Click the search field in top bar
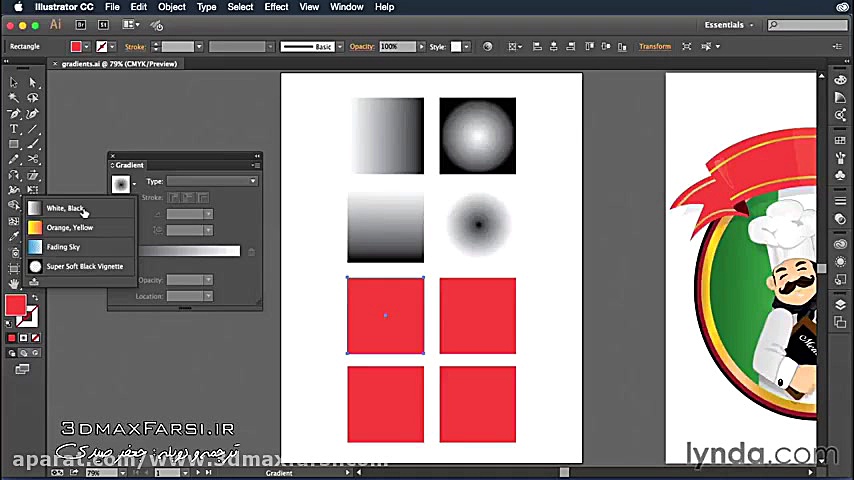This screenshot has width=854, height=480. pyautogui.click(x=808, y=25)
